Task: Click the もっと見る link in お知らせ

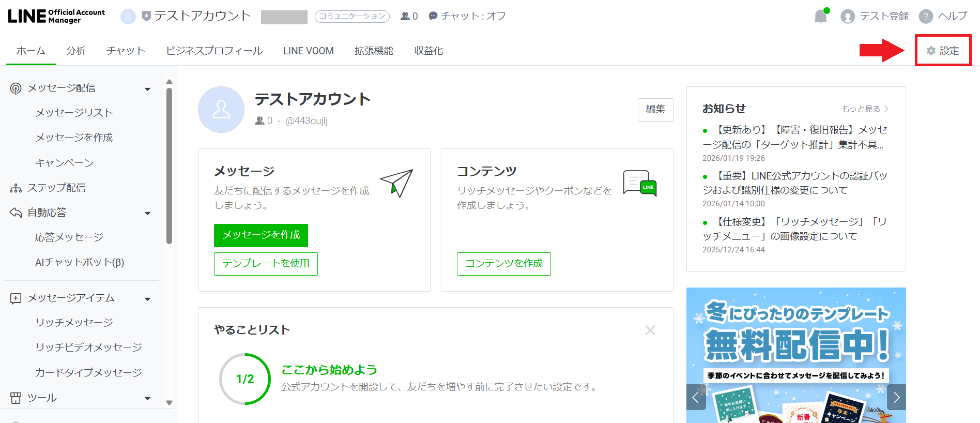Action: pos(864,109)
